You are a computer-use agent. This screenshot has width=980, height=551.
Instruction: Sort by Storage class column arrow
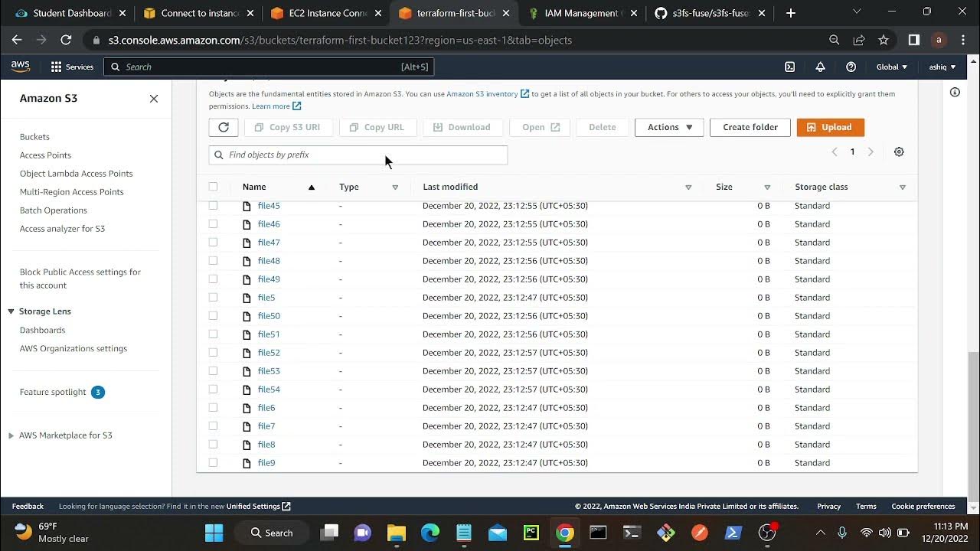click(903, 187)
